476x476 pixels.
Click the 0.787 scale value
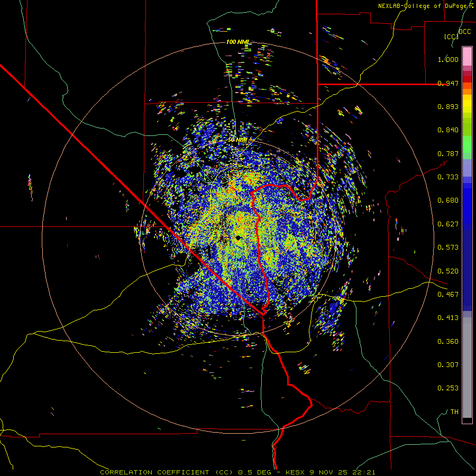point(448,153)
